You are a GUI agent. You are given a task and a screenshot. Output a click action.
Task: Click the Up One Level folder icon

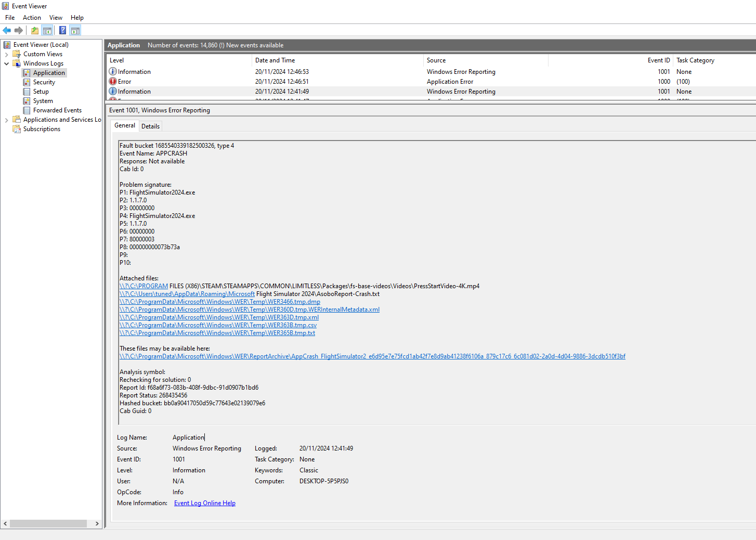[x=35, y=30]
